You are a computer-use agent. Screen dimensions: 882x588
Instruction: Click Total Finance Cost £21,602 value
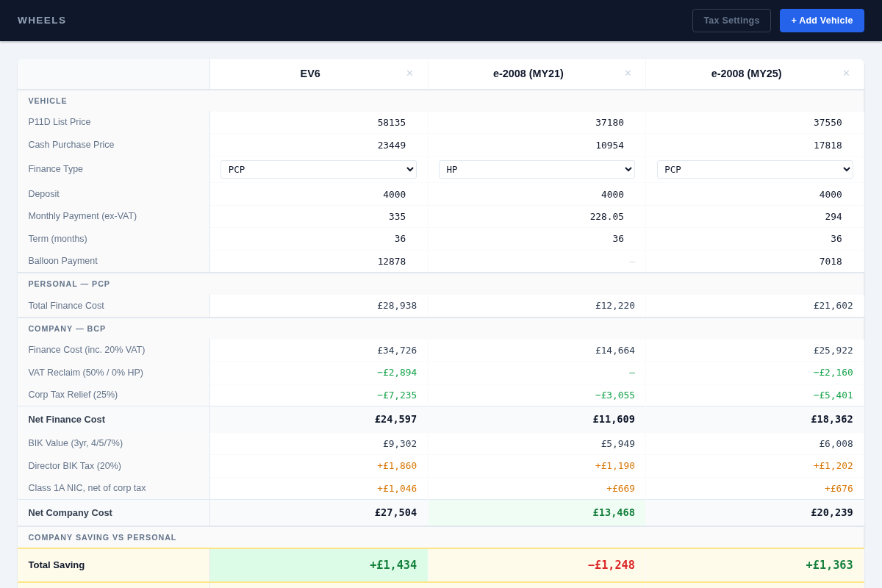[833, 306]
